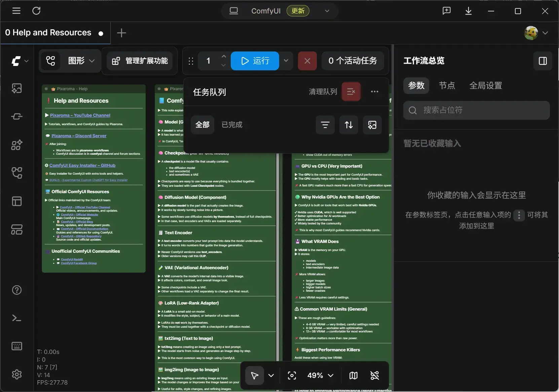This screenshot has width=559, height=392.
Task: Switch to the 全局设置 tab
Action: tap(486, 86)
